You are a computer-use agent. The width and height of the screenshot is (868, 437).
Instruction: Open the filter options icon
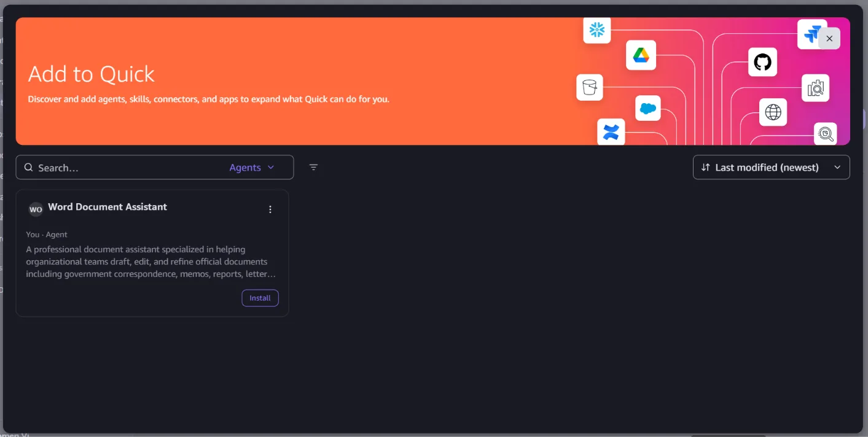[x=313, y=167]
